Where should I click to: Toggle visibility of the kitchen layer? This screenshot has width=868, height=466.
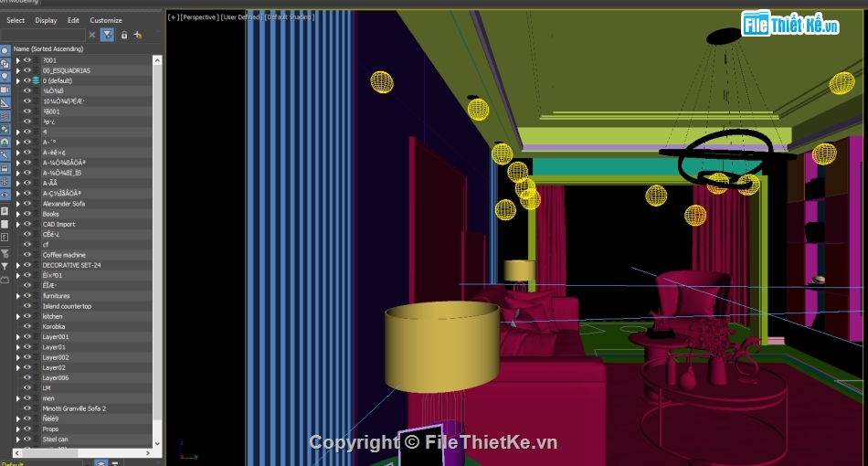[x=27, y=316]
